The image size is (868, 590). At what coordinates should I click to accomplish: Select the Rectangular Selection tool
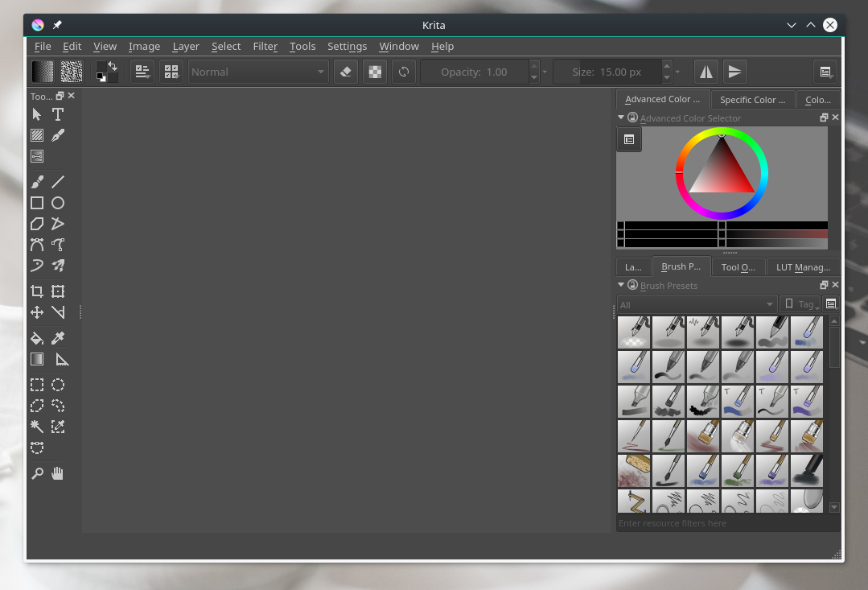37,385
